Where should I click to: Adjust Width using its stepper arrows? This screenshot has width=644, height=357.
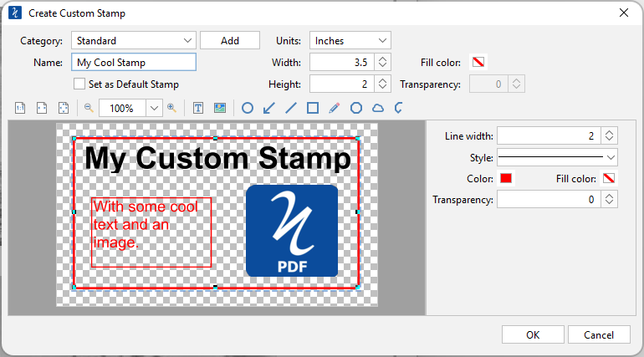pyautogui.click(x=382, y=63)
